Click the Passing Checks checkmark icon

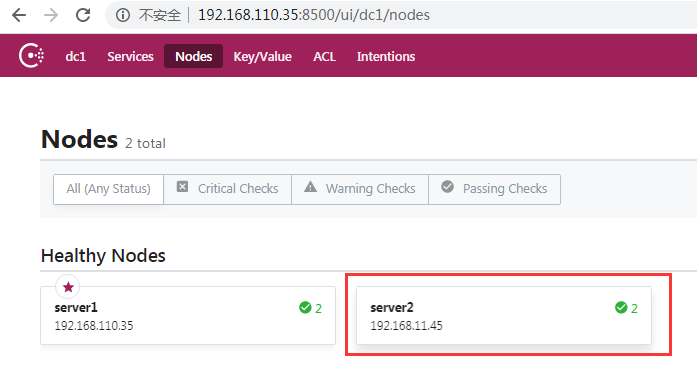447,186
